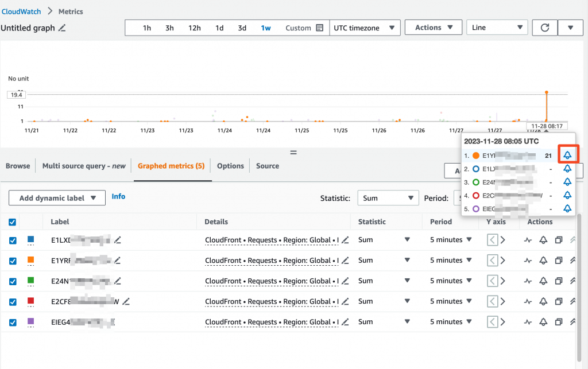Image resolution: width=588 pixels, height=369 pixels.
Task: Edit the E2CF8 label pencil icon
Action: click(126, 301)
